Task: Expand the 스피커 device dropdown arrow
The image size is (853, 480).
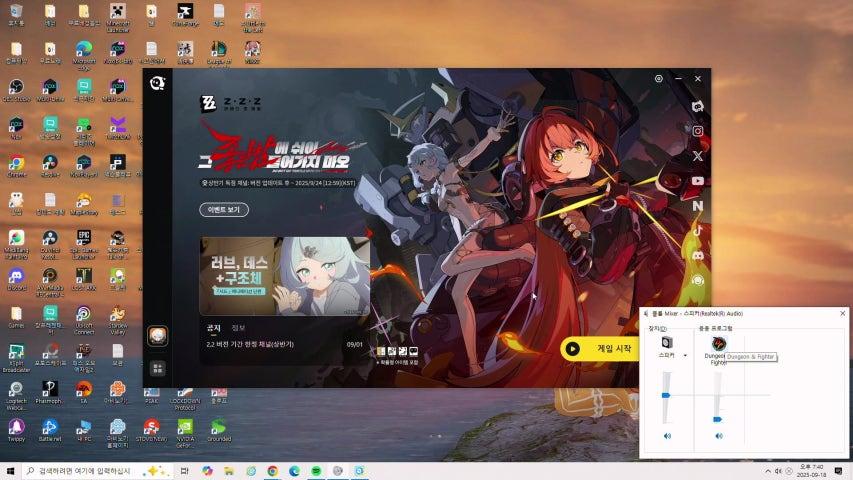Action: pos(685,355)
